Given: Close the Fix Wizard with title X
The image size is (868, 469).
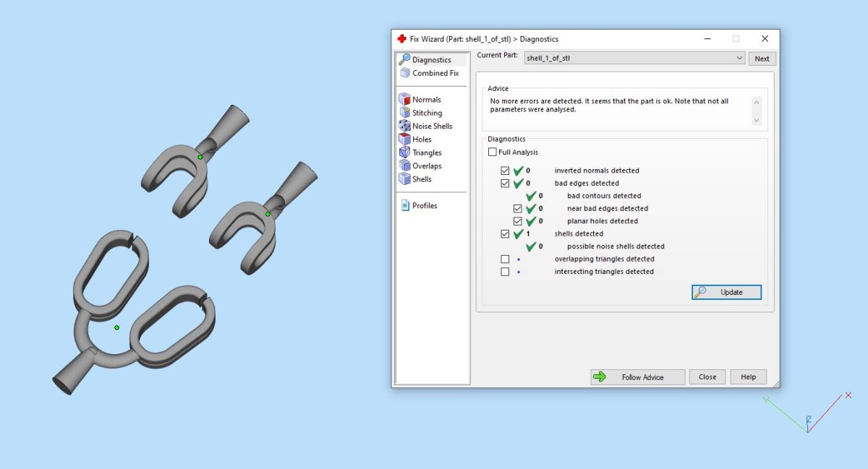Looking at the screenshot, I should pyautogui.click(x=765, y=39).
